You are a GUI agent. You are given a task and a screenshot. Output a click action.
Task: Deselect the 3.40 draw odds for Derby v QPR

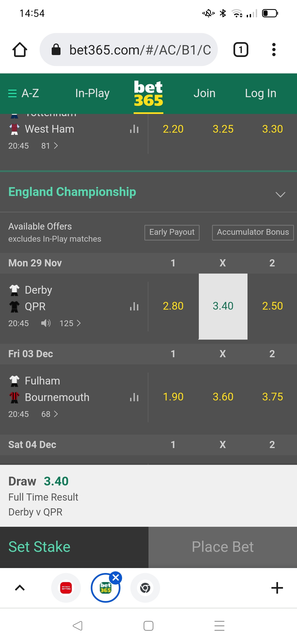223,306
